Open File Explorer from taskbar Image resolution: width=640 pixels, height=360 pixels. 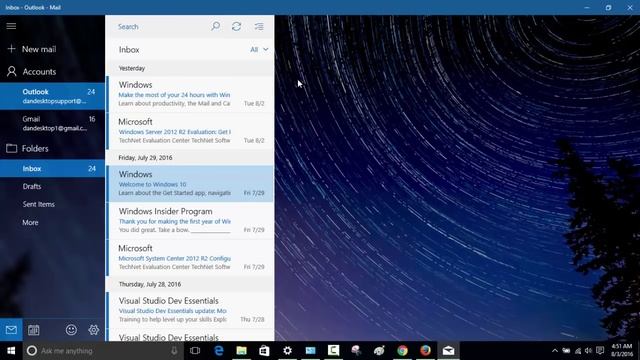coord(241,351)
